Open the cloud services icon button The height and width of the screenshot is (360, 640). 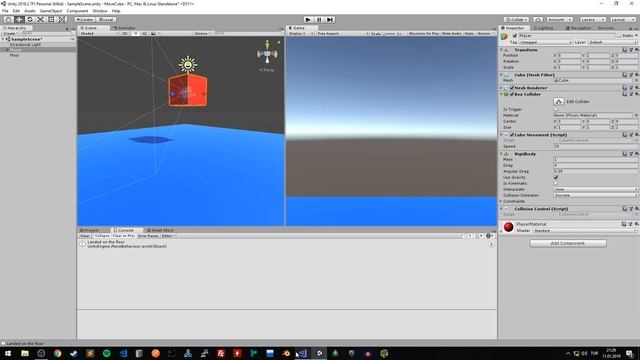(x=538, y=20)
